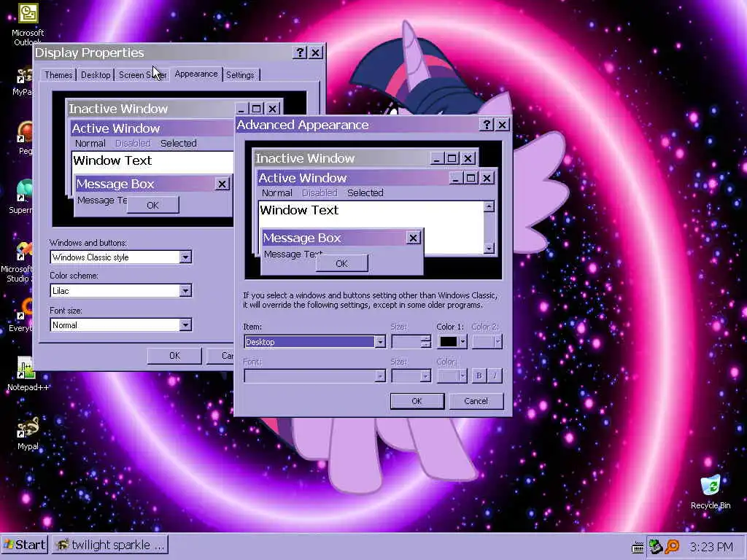Screen dimensions: 747x560
Task: Click the font Color swatch dropdown
Action: point(452,376)
